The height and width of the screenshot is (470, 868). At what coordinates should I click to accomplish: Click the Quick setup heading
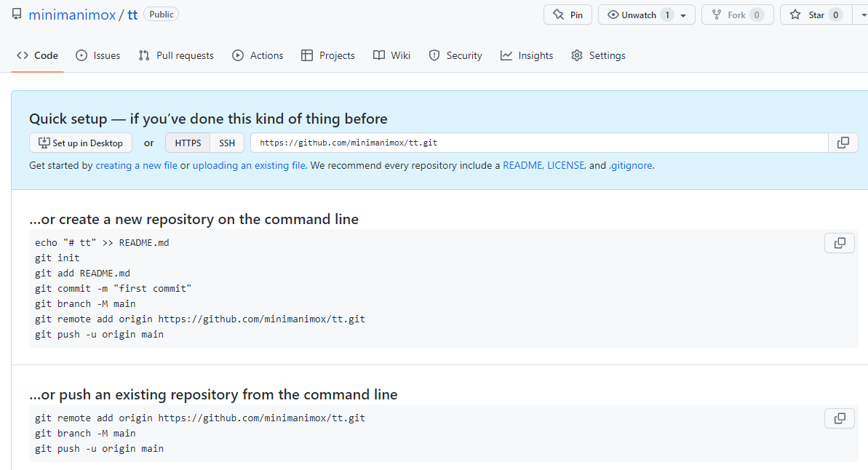(x=208, y=119)
